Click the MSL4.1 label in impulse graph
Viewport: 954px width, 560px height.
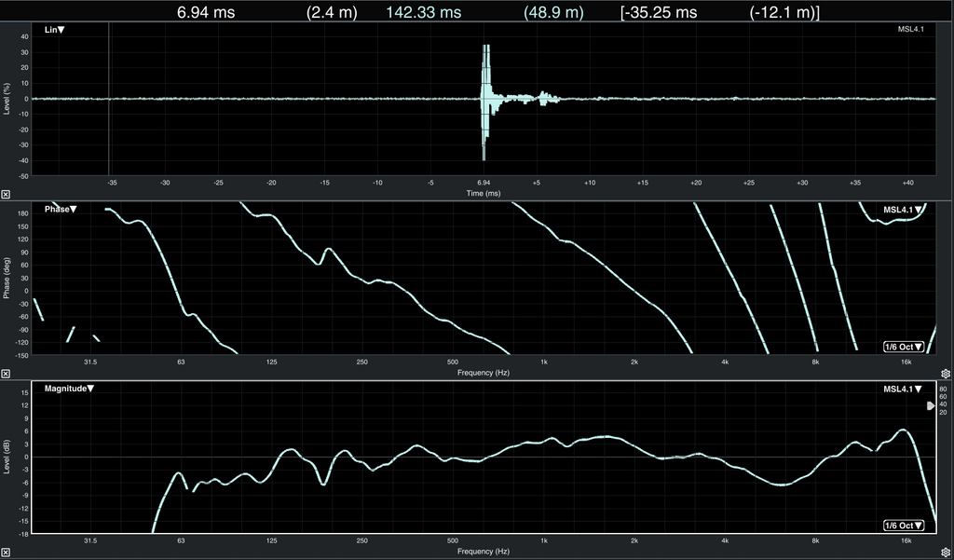pyautogui.click(x=911, y=29)
